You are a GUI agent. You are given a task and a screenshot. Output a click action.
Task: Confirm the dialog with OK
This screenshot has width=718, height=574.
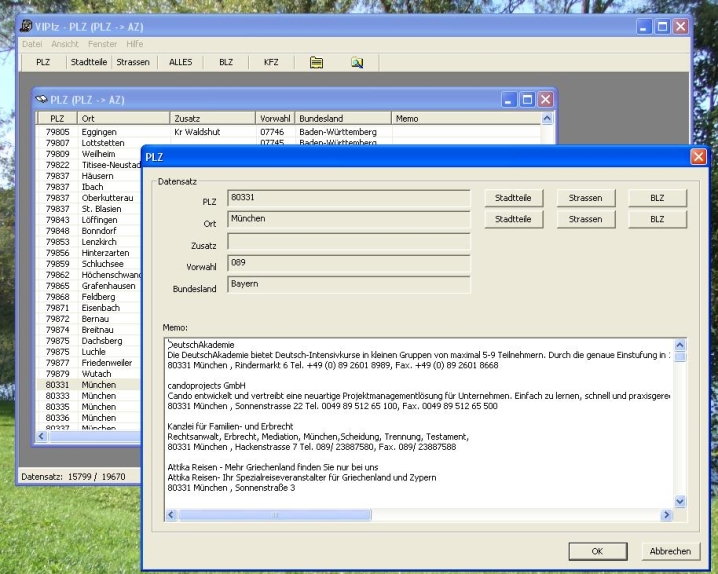597,550
